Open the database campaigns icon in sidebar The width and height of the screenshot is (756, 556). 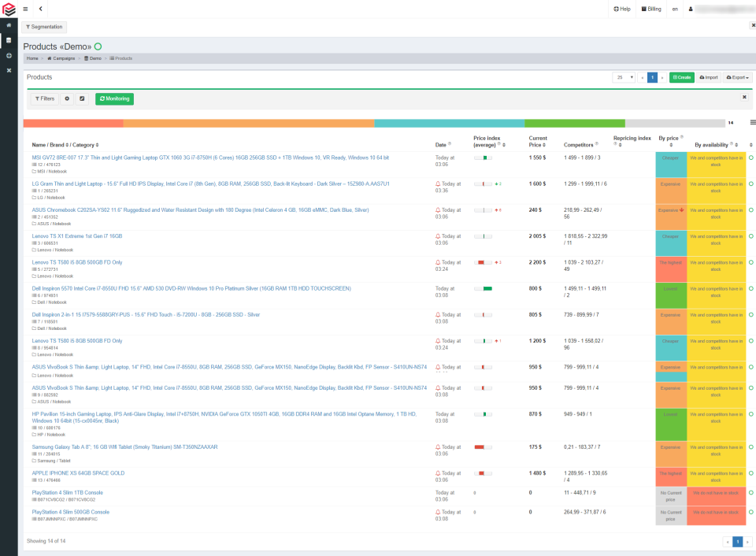(9, 40)
